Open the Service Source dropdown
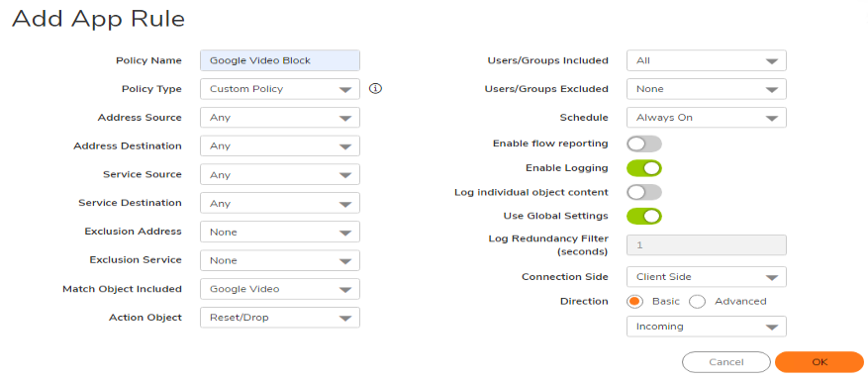 click(x=280, y=175)
